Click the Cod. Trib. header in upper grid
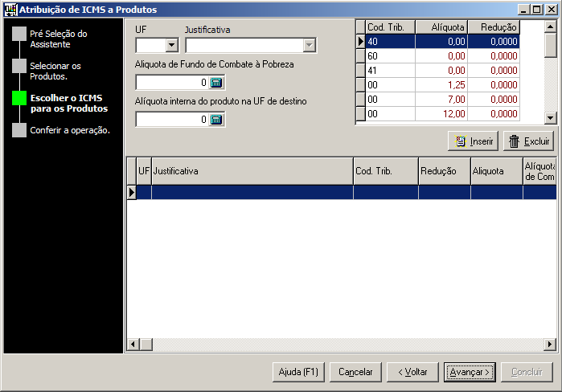The height and width of the screenshot is (392, 562). pyautogui.click(x=390, y=27)
